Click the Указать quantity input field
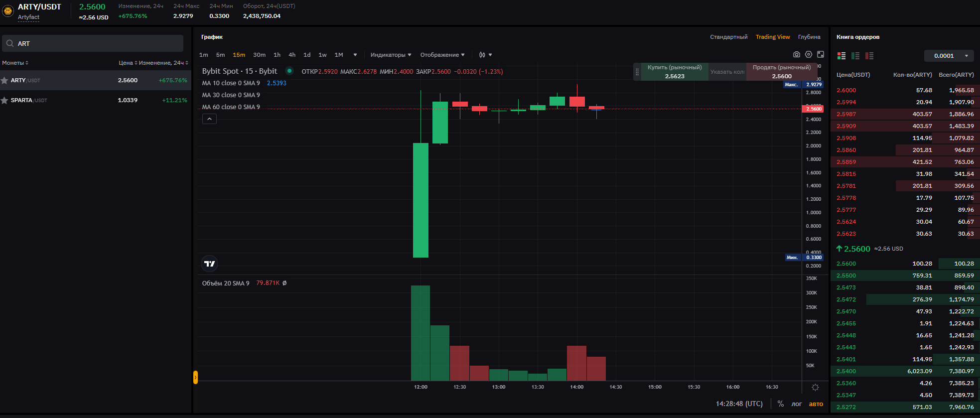 pos(727,72)
